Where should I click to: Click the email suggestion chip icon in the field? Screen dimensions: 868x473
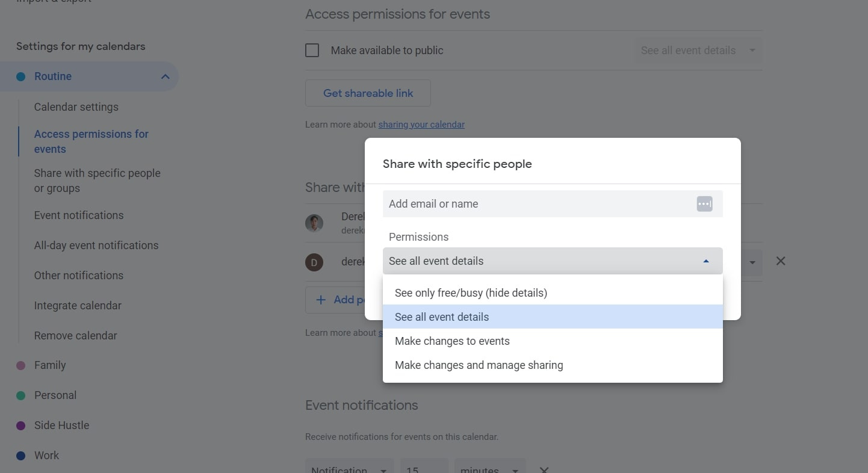(704, 203)
